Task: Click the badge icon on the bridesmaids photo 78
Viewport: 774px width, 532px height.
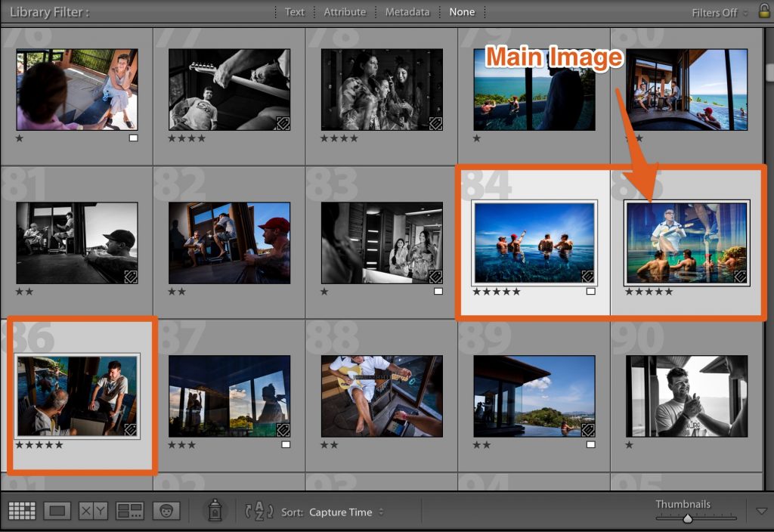Action: click(x=435, y=123)
